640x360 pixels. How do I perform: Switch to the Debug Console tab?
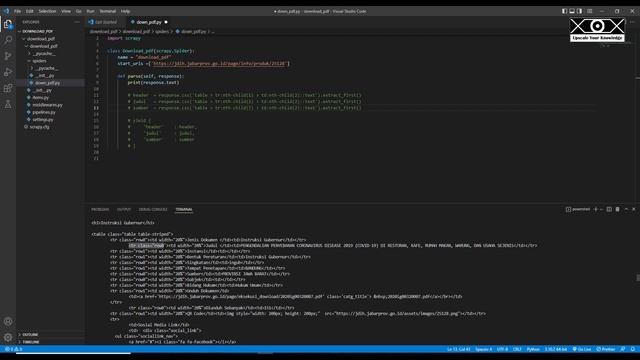pyautogui.click(x=153, y=209)
